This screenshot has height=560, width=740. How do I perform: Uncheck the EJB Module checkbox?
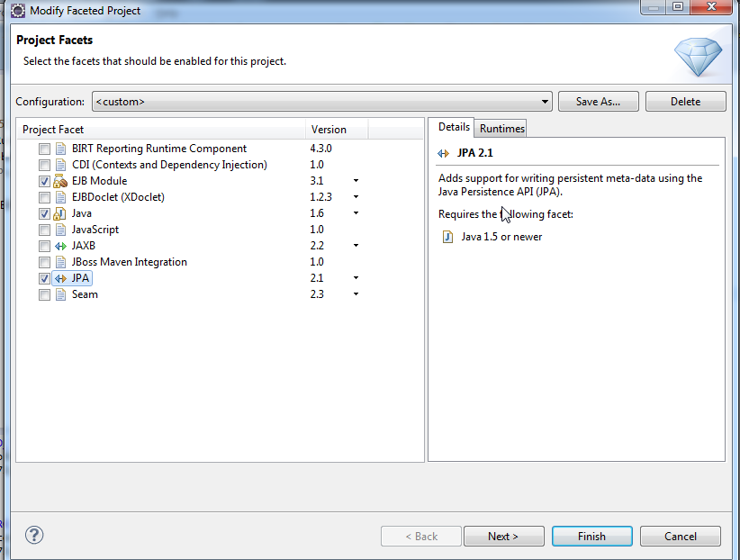coord(45,181)
